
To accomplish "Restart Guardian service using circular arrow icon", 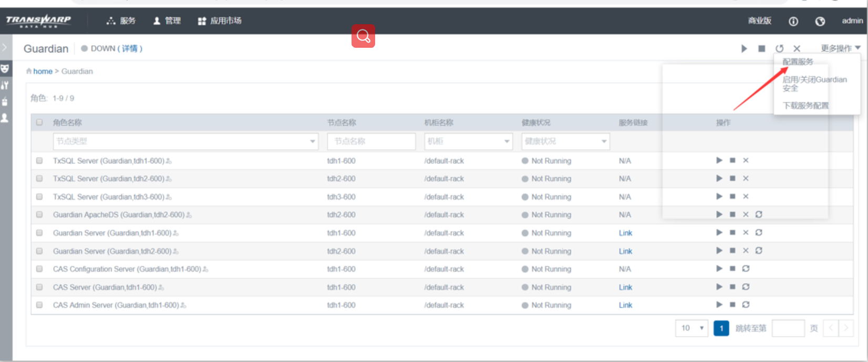I will (x=779, y=48).
